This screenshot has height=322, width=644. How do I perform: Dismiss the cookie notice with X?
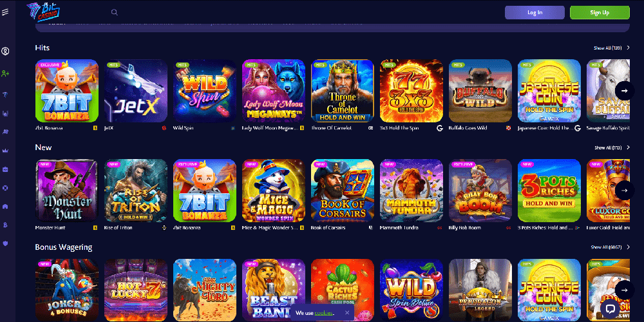point(347,312)
